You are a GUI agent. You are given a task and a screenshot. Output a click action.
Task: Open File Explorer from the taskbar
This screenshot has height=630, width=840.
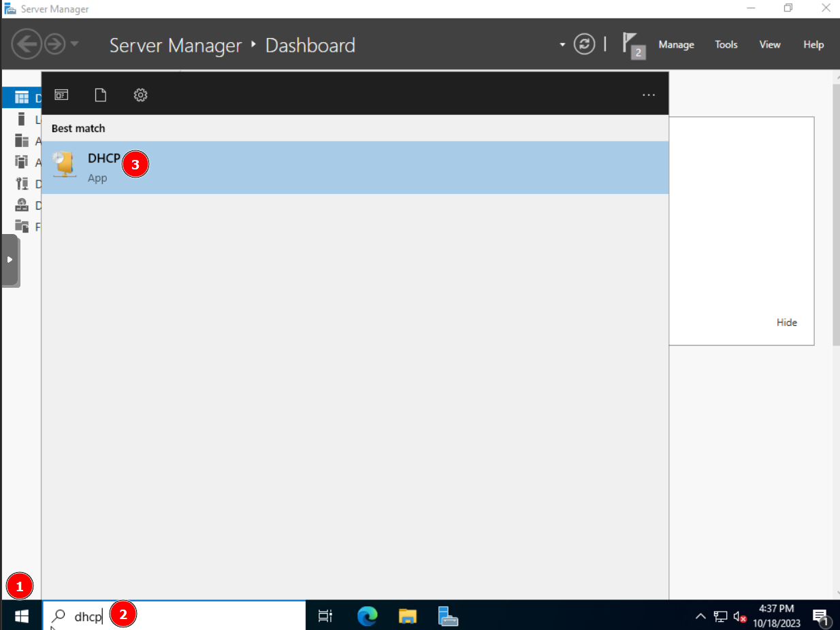408,616
